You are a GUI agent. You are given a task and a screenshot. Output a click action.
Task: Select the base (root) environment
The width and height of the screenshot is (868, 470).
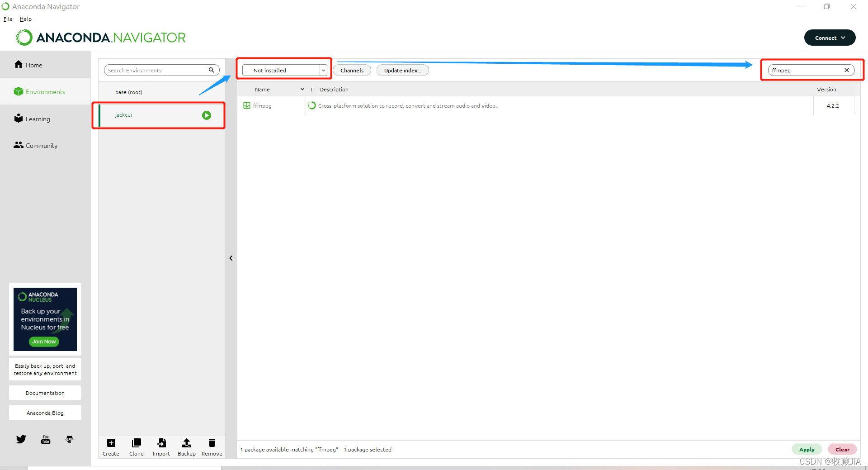161,92
